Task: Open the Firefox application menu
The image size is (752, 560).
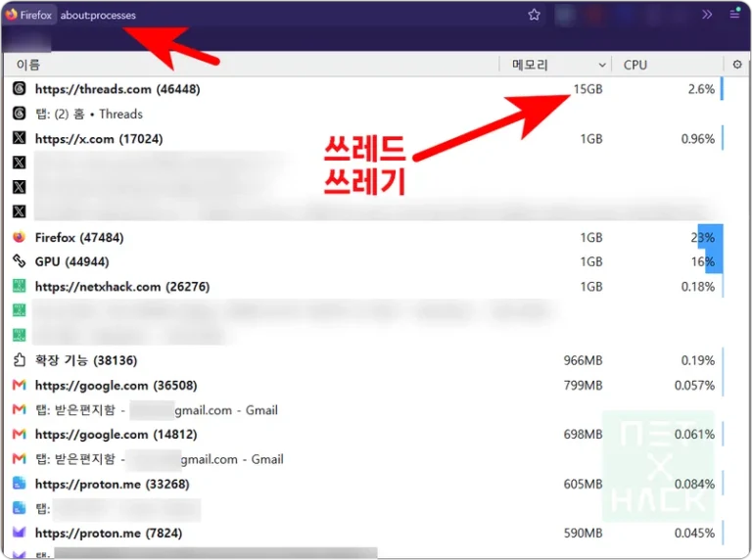Action: 734,14
